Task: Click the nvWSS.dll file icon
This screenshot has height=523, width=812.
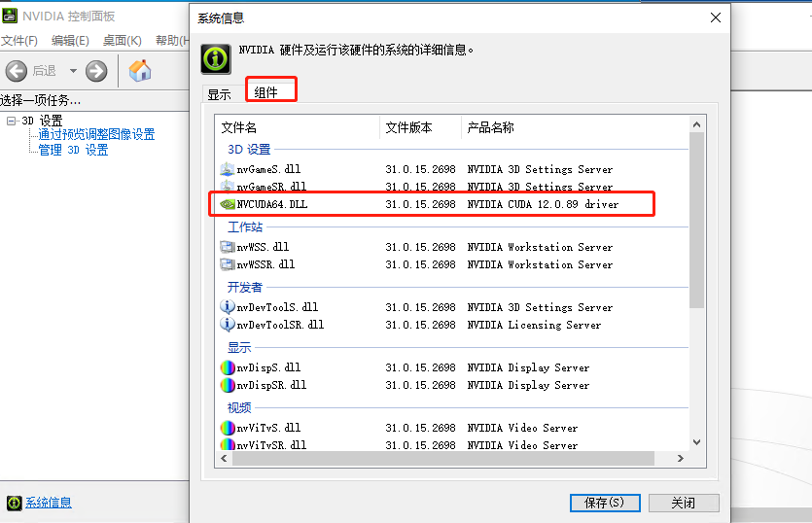Action: pyautogui.click(x=227, y=247)
